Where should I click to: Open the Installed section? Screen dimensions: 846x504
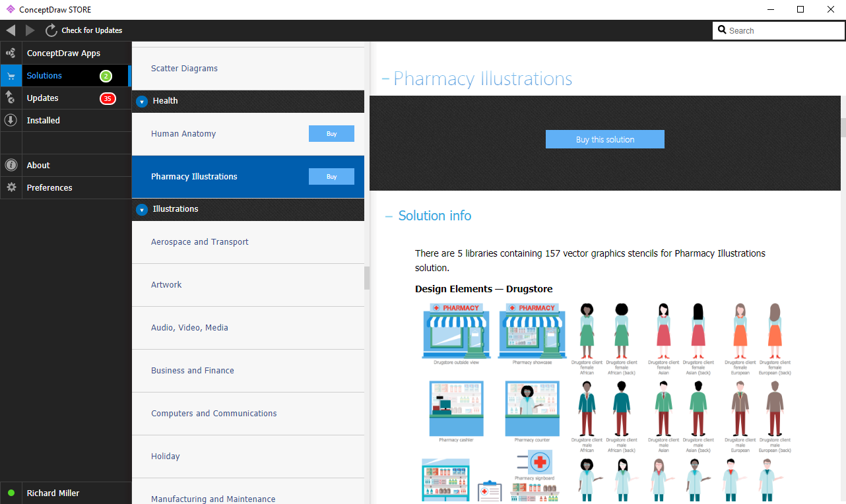[x=66, y=121]
